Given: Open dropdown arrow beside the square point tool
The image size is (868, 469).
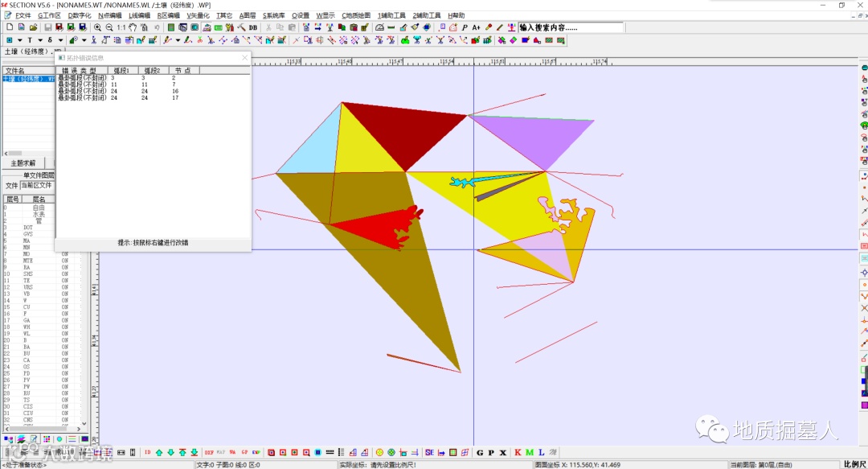Looking at the screenshot, I should coord(19,40).
